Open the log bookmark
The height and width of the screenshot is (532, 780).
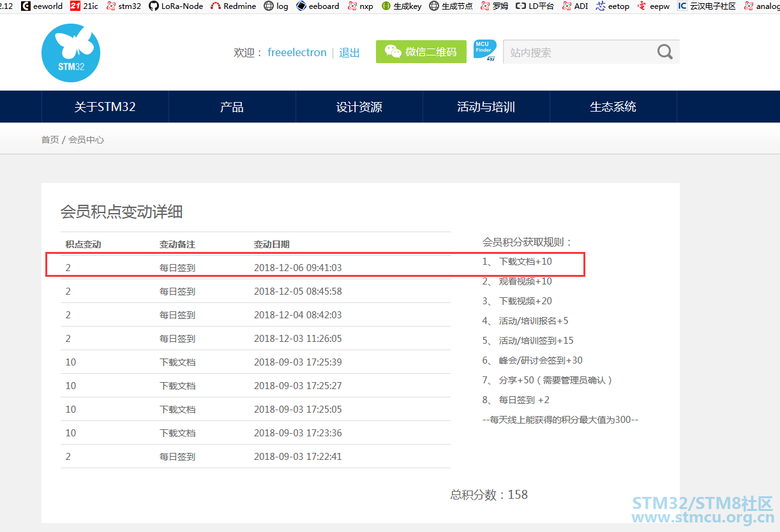tap(276, 6)
